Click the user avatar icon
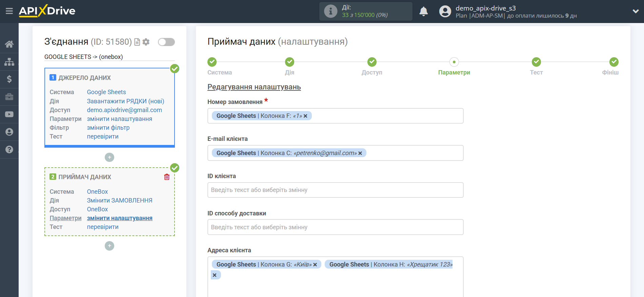The width and height of the screenshot is (644, 297). pyautogui.click(x=445, y=12)
